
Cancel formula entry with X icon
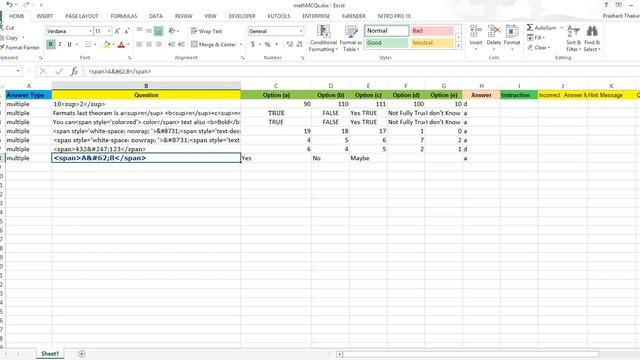(43, 71)
